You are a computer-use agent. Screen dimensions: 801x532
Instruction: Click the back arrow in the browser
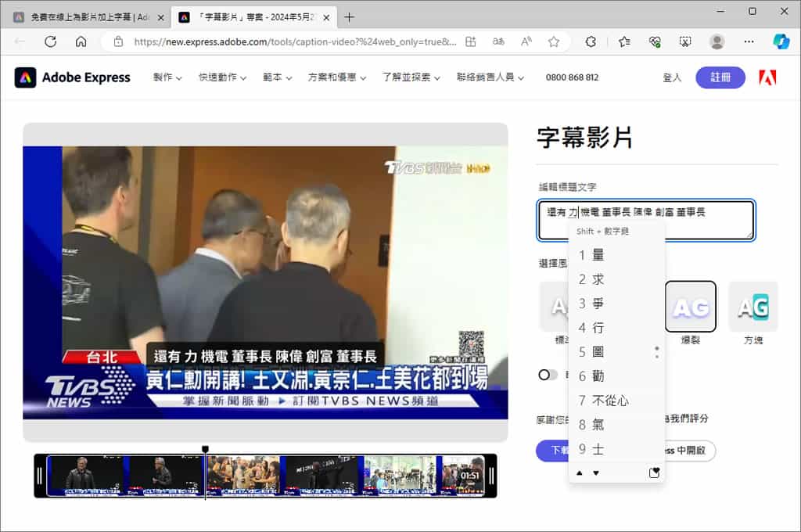click(x=20, y=41)
